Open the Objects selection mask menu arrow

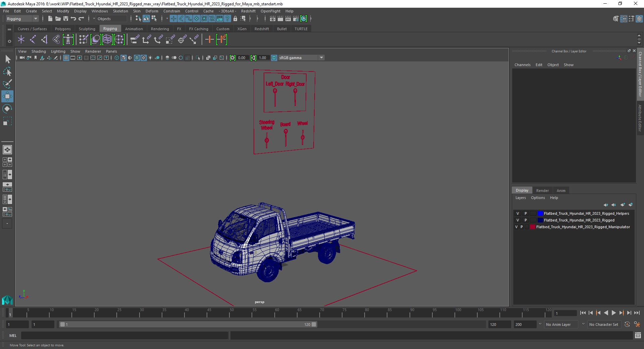click(94, 19)
